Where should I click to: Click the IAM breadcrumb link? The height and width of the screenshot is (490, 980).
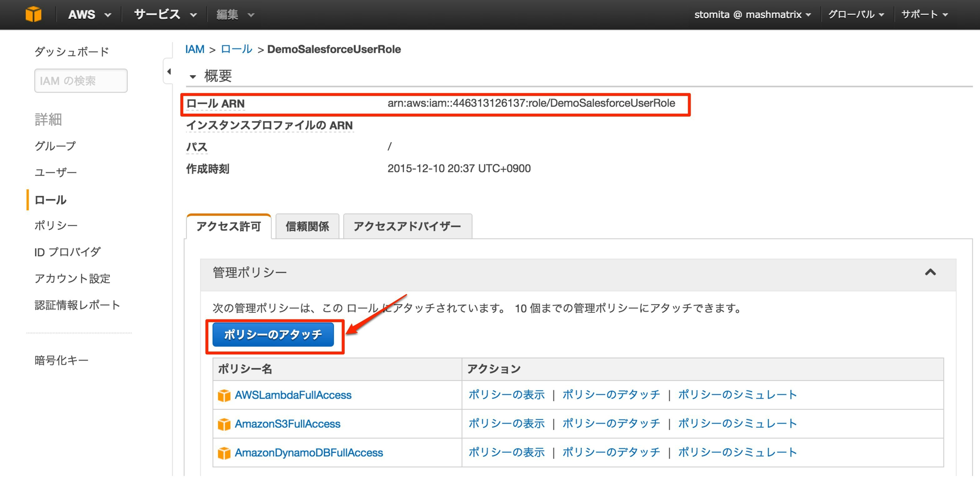click(195, 49)
